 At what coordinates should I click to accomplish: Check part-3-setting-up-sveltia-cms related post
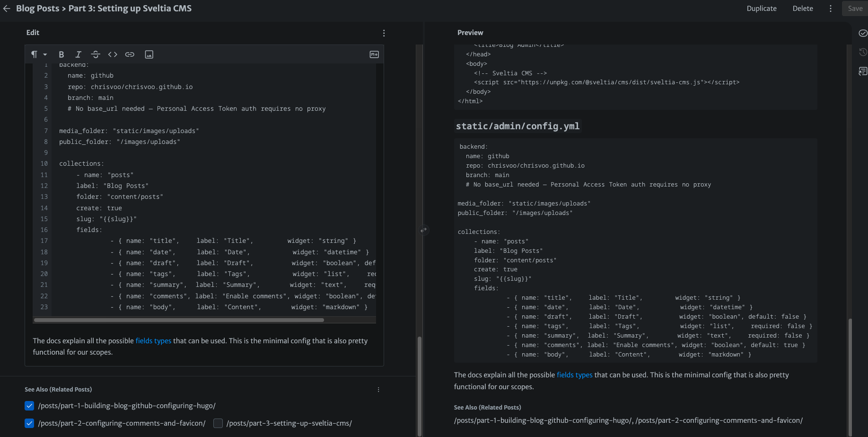[218, 423]
